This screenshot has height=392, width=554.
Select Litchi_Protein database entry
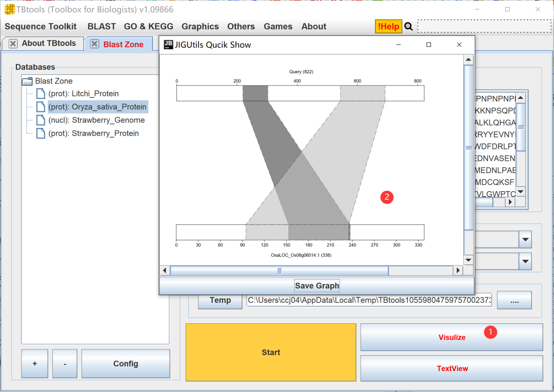click(x=84, y=94)
